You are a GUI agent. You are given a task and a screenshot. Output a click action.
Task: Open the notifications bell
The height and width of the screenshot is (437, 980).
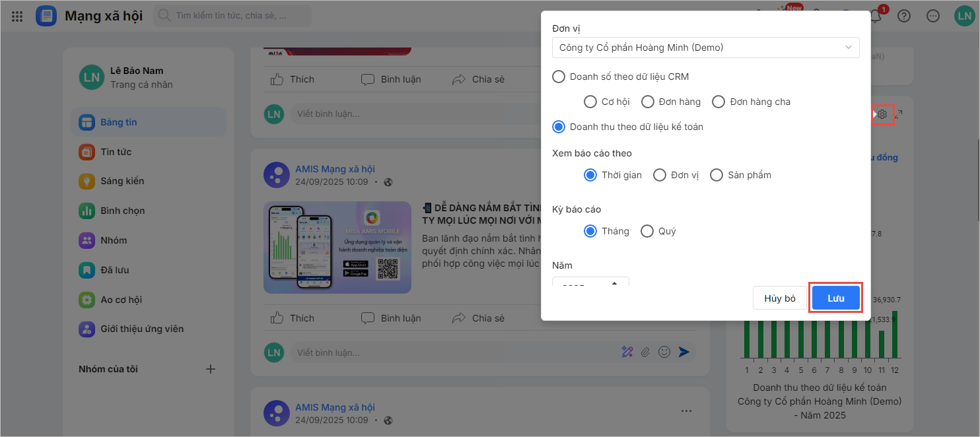point(876,16)
